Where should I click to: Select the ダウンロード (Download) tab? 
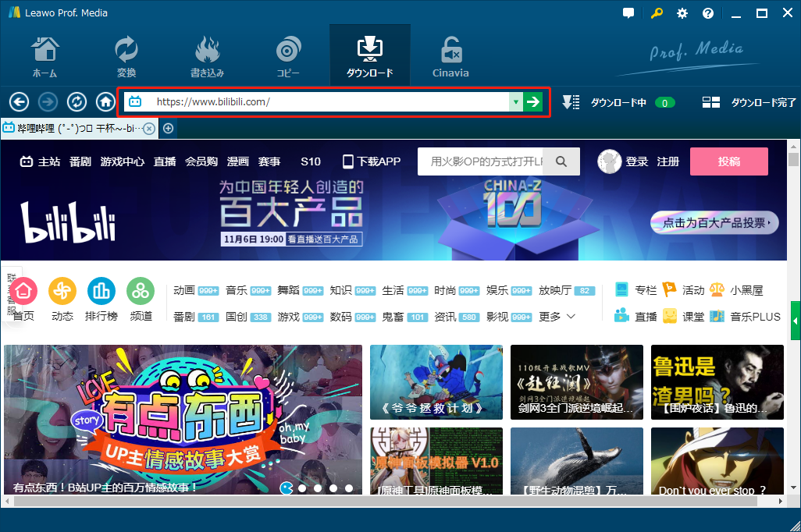(370, 56)
